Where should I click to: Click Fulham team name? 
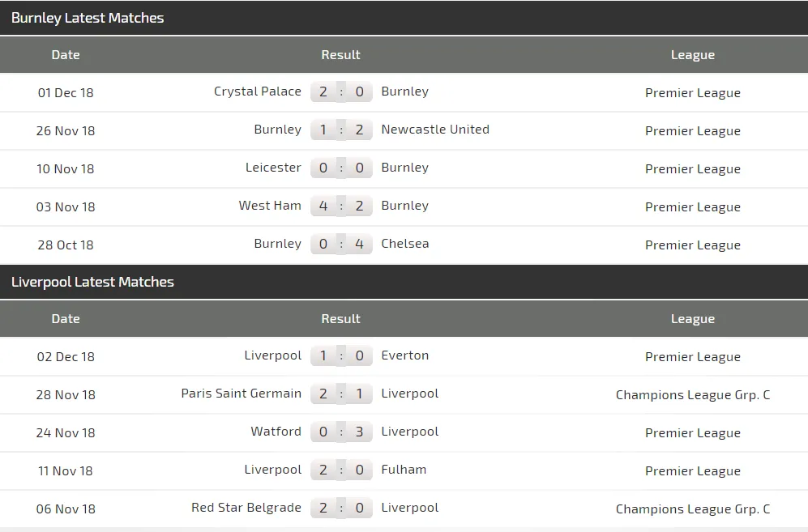[403, 470]
